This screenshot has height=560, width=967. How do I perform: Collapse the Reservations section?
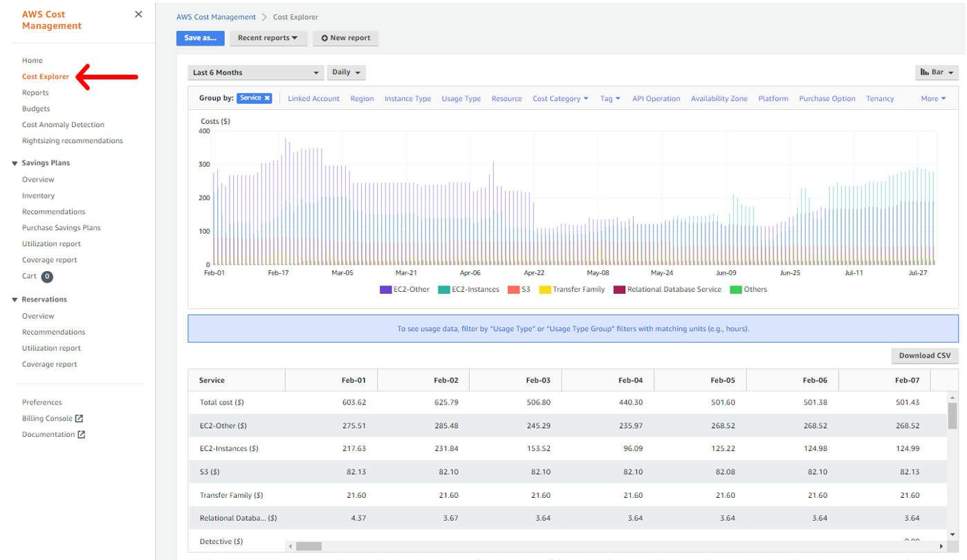15,299
